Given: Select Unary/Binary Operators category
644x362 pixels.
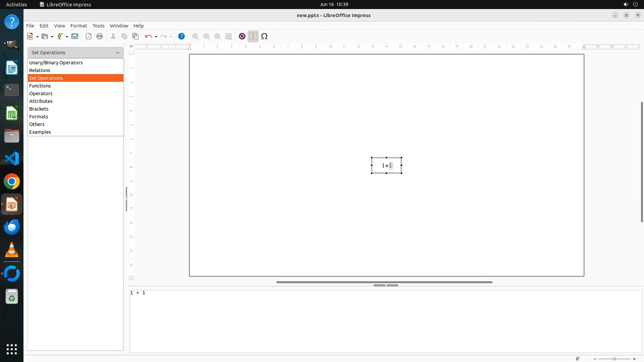Looking at the screenshot, I should coord(56,63).
